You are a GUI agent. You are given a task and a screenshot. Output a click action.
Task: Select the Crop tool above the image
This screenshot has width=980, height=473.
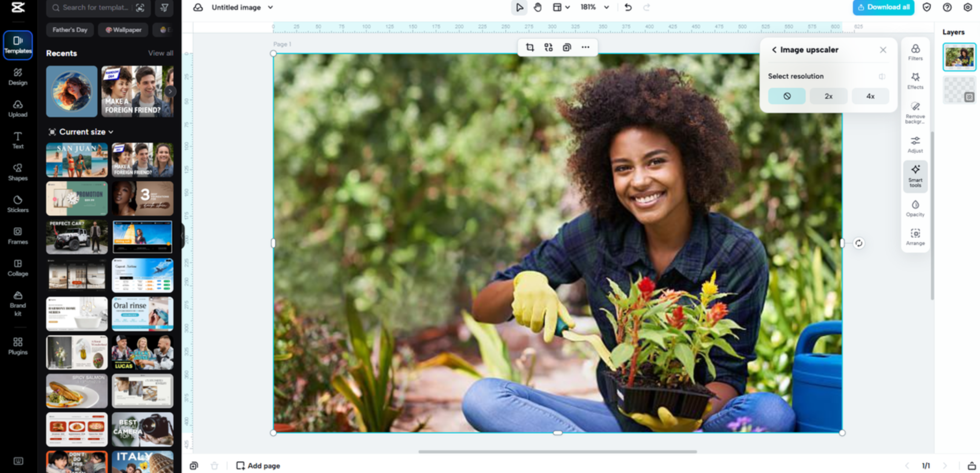(x=530, y=47)
